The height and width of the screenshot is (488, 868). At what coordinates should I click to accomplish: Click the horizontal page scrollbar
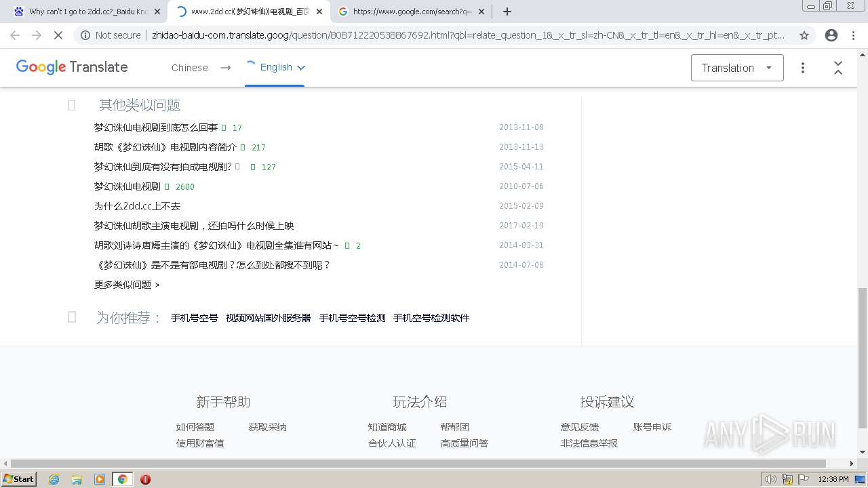(419, 464)
